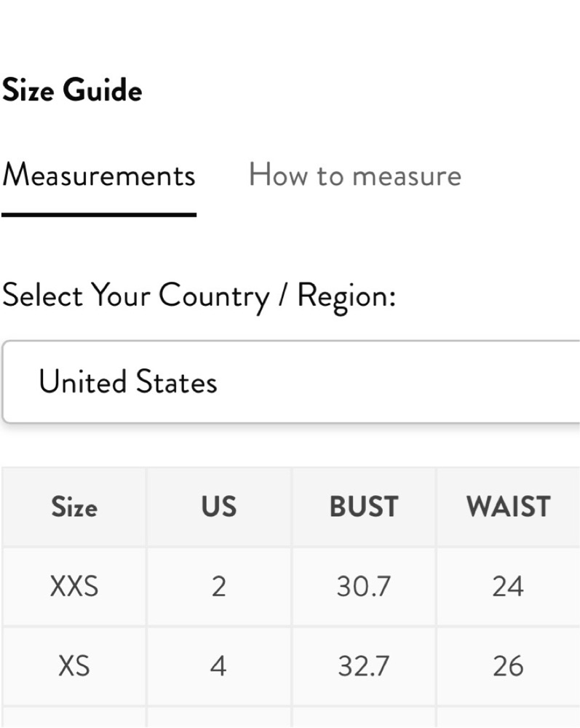580x728 pixels.
Task: Open the How to measure tab
Action: point(355,175)
